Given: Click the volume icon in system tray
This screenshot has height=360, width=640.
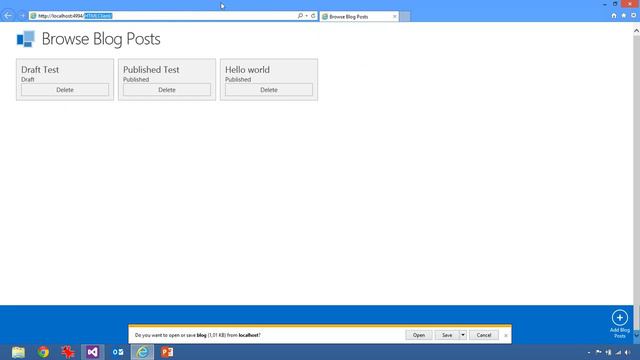Looking at the screenshot, I should click(x=628, y=352).
